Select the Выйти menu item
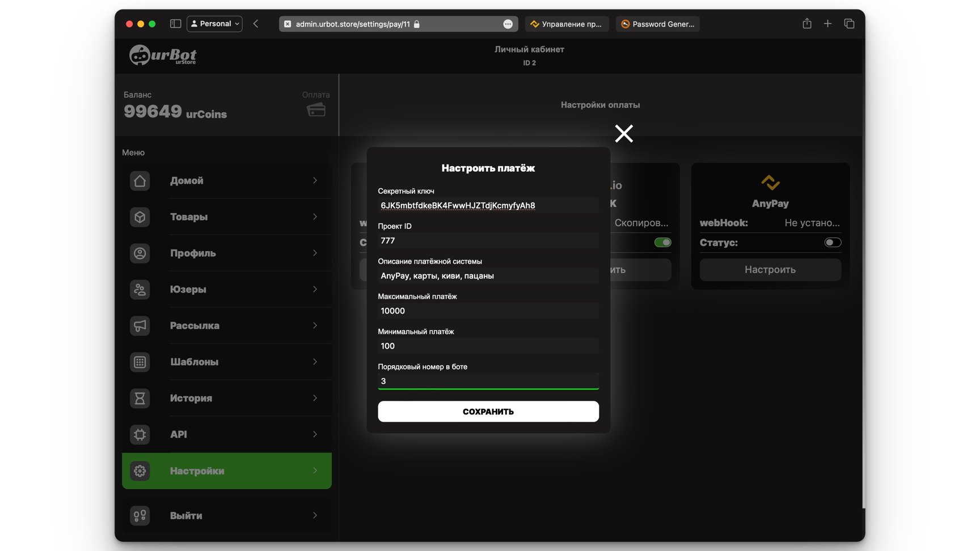Image resolution: width=980 pixels, height=551 pixels. click(226, 516)
